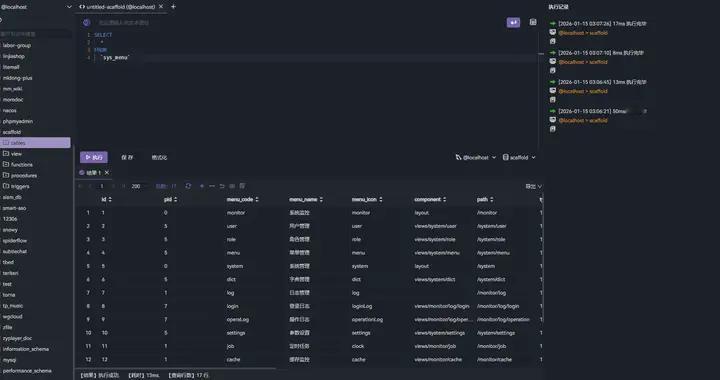The image size is (720, 380).
Task: Open the @localhost connection dropdown beside scaffold
Action: tap(476, 157)
